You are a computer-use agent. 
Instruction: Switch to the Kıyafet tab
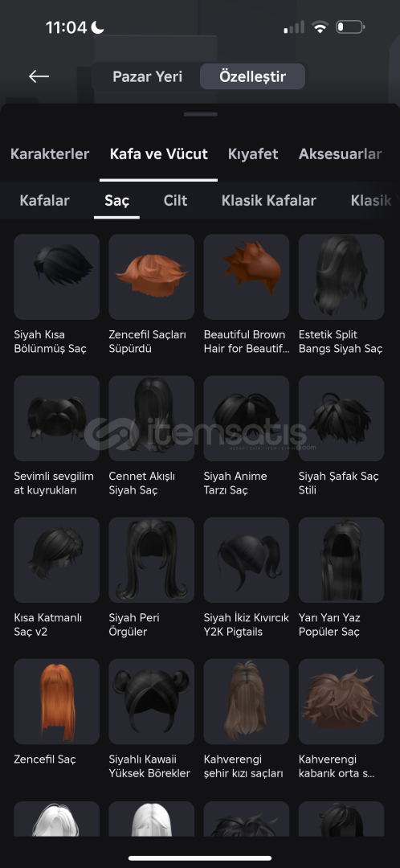click(x=253, y=154)
